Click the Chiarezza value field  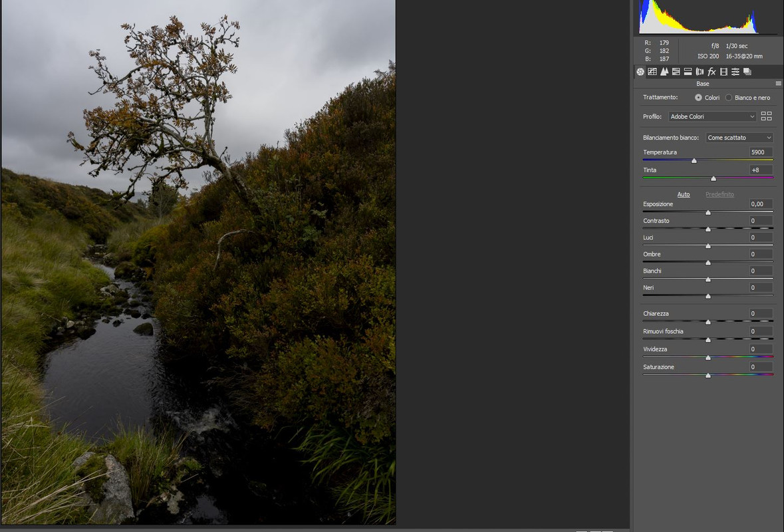(761, 313)
